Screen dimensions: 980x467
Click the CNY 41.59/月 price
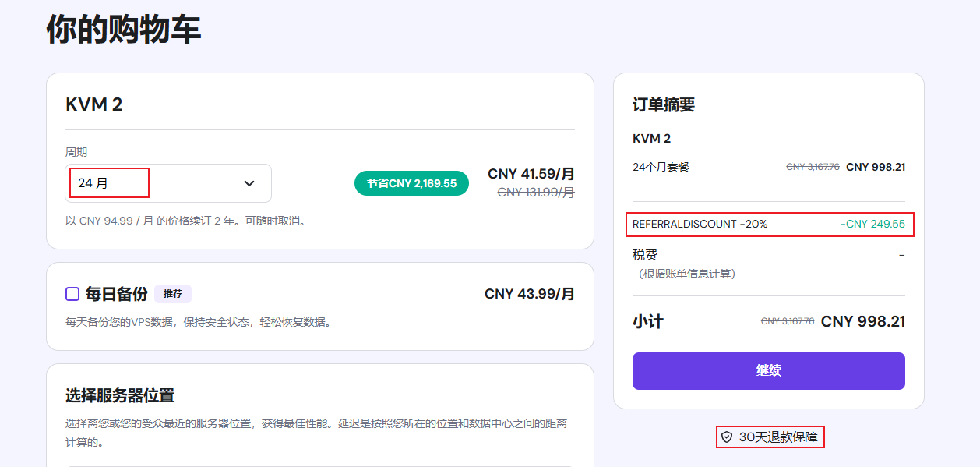[531, 174]
